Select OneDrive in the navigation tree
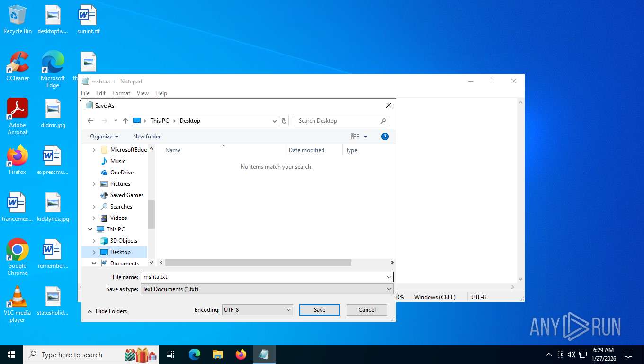The image size is (644, 364). pyautogui.click(x=122, y=173)
